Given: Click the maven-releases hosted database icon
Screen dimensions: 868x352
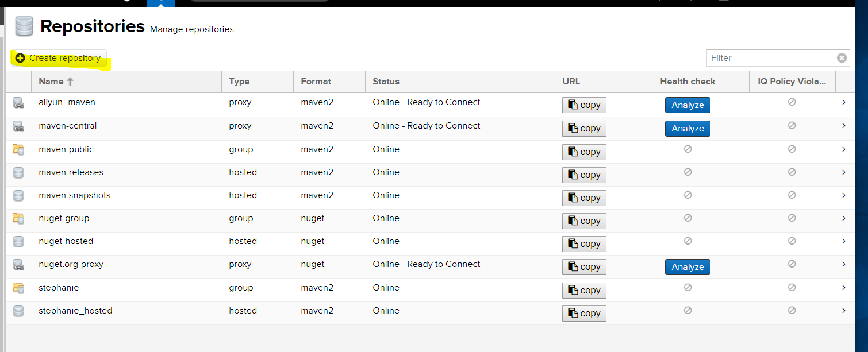Looking at the screenshot, I should pyautogui.click(x=18, y=173).
